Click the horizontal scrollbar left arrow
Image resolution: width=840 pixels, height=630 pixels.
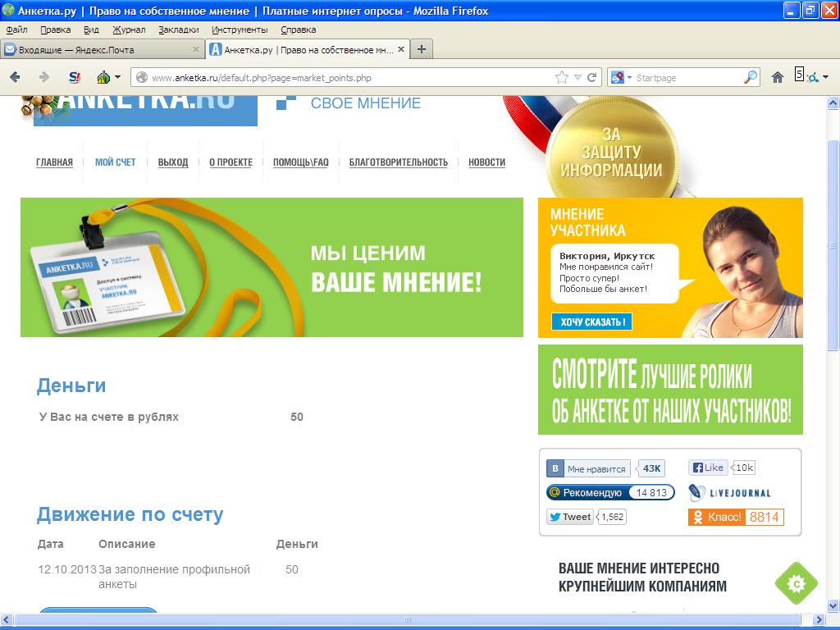[x=6, y=620]
